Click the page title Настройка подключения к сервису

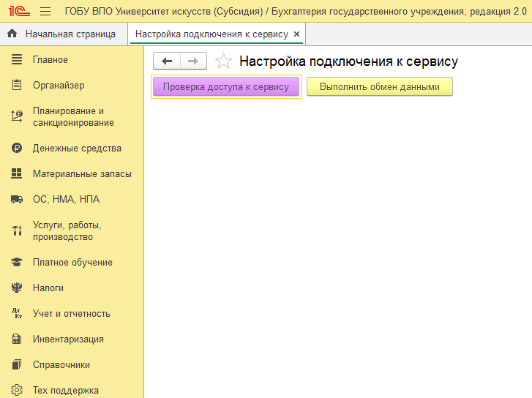(x=348, y=61)
